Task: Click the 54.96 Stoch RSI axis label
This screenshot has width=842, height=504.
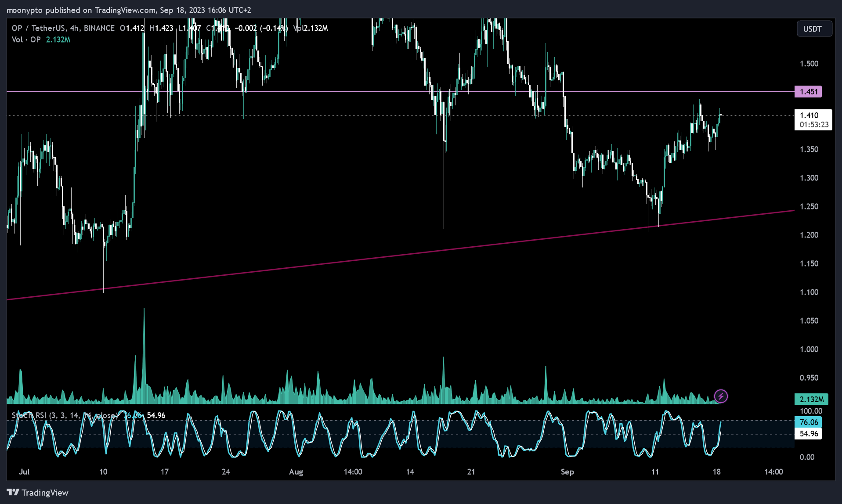Action: pyautogui.click(x=808, y=434)
